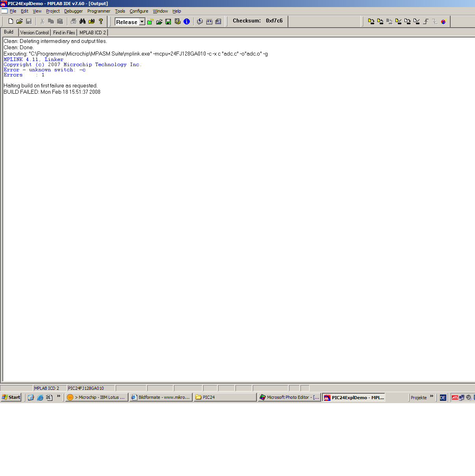The height and width of the screenshot is (476, 475).
Task: Click the Blank check icon
Action: [416, 21]
